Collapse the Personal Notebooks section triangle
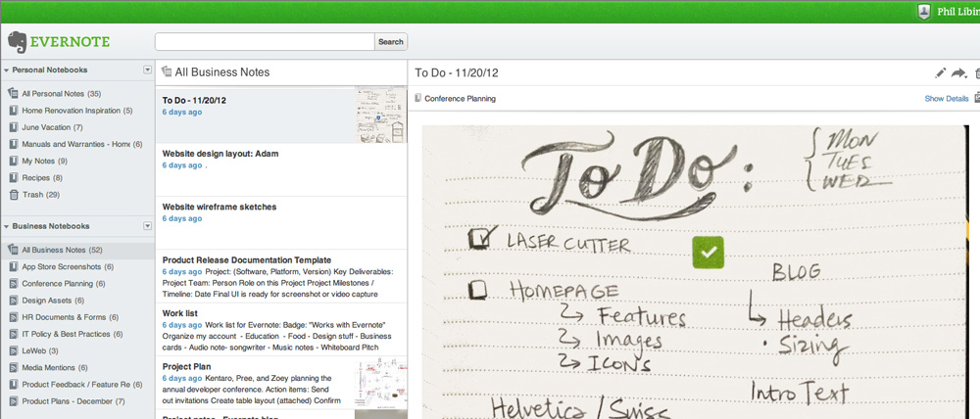 click(x=6, y=70)
